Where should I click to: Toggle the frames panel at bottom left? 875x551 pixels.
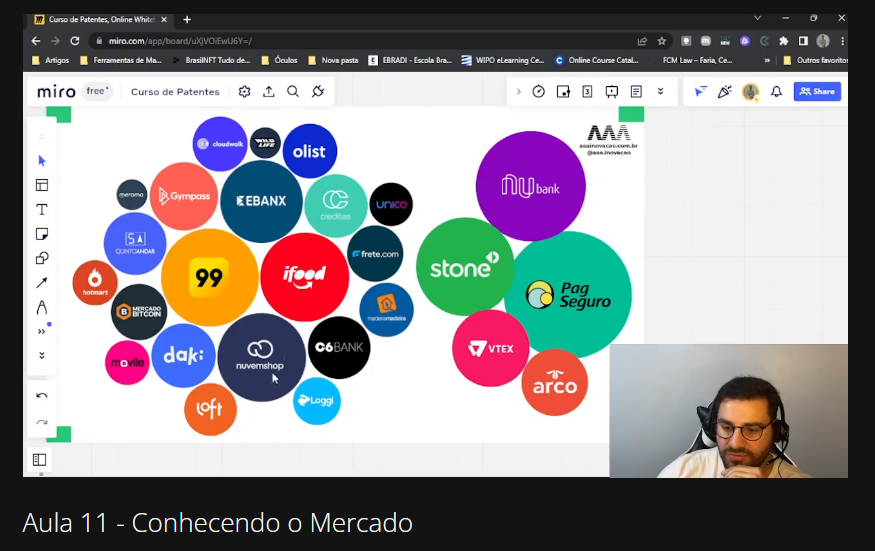point(40,459)
